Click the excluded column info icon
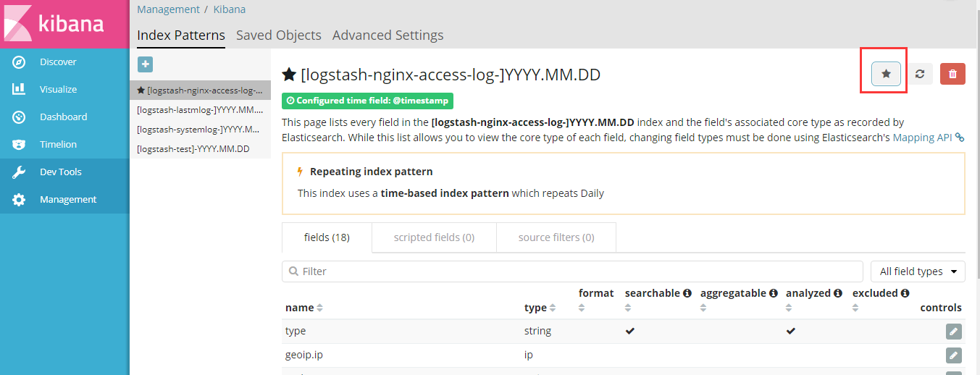The image size is (980, 375). coord(905,293)
